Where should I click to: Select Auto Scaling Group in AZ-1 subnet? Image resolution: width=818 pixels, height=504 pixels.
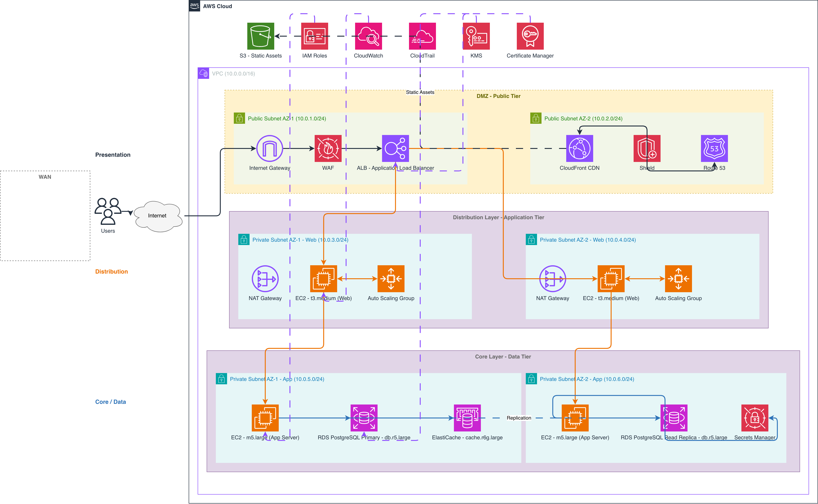[x=391, y=279]
